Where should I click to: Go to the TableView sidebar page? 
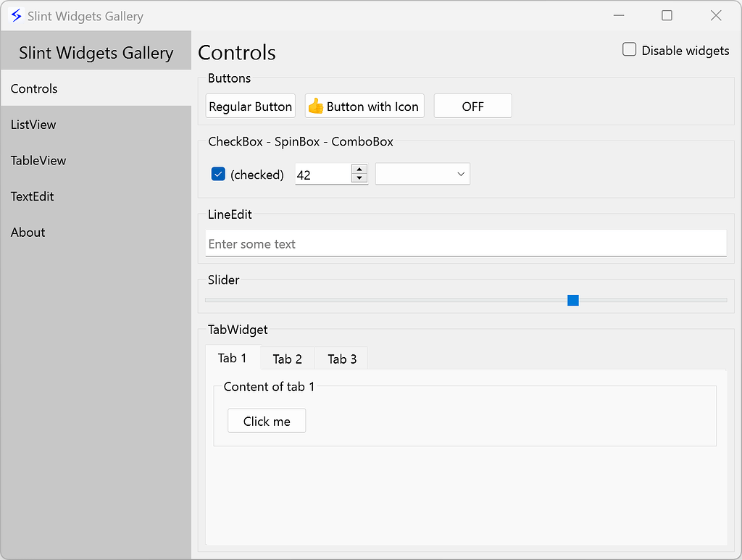(38, 160)
